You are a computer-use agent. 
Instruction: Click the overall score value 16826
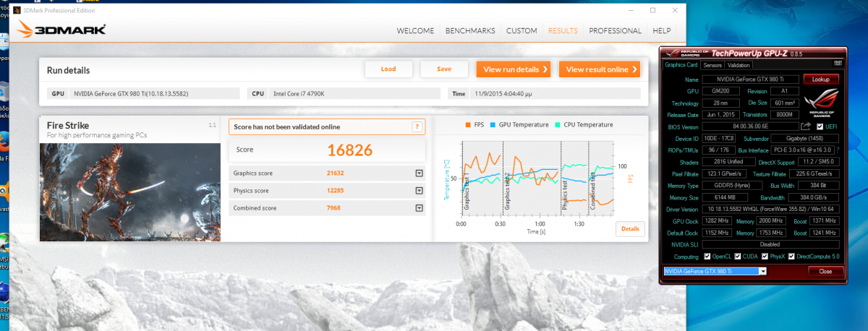[349, 150]
